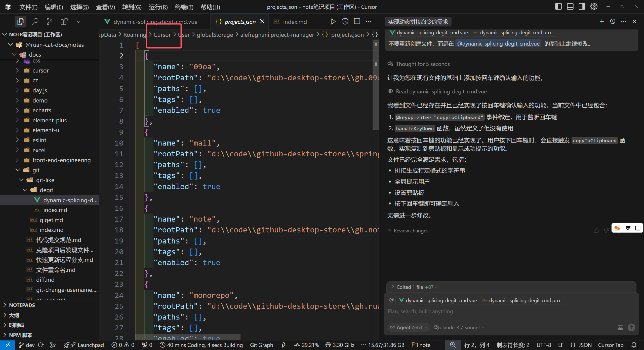Open the Source Control view icon

[x=50, y=22]
